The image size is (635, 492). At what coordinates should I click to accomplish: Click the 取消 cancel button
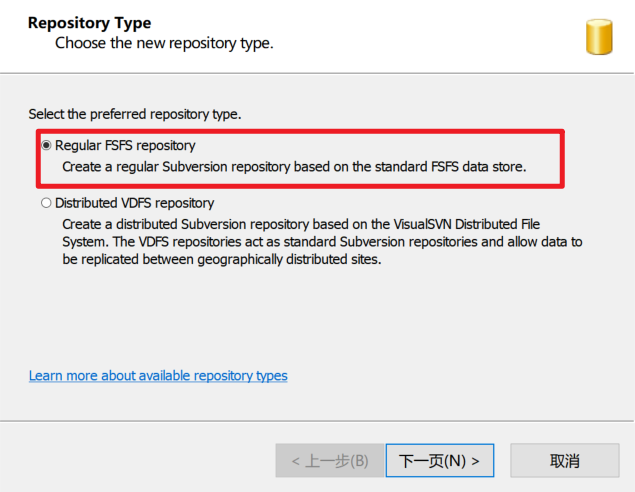point(565,460)
